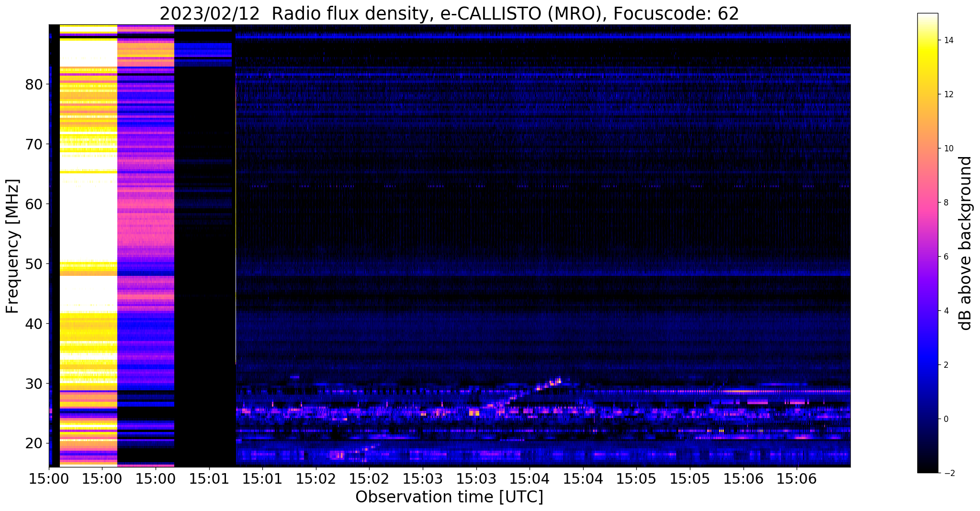Screen dimensions: 980x511
Task: Click the 30 tick on the frequency axis
Action: [34, 384]
